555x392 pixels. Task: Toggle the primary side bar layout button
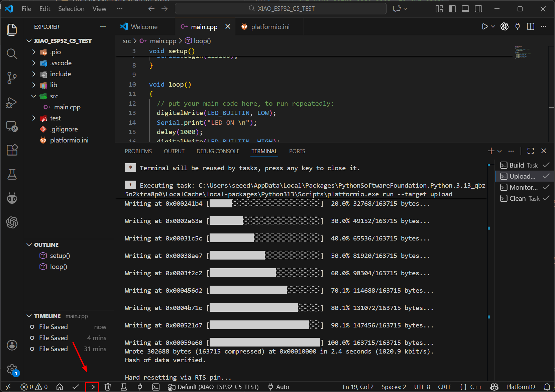pyautogui.click(x=452, y=9)
